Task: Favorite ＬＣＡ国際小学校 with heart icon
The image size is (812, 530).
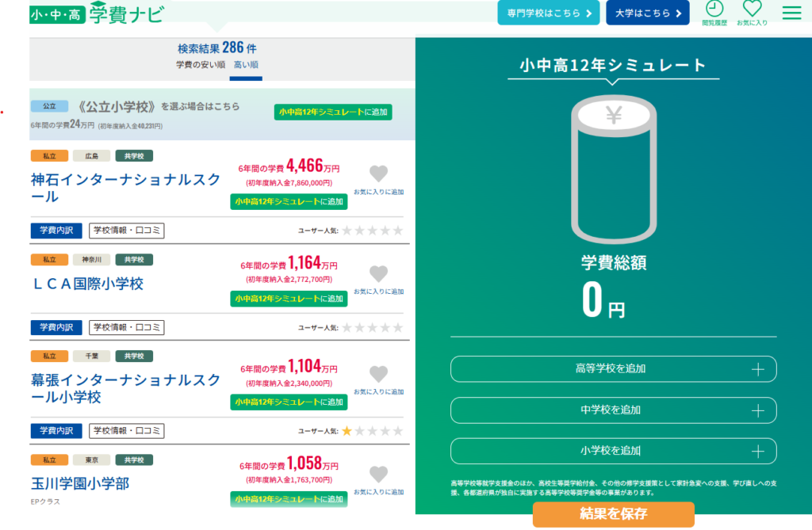Action: (378, 280)
